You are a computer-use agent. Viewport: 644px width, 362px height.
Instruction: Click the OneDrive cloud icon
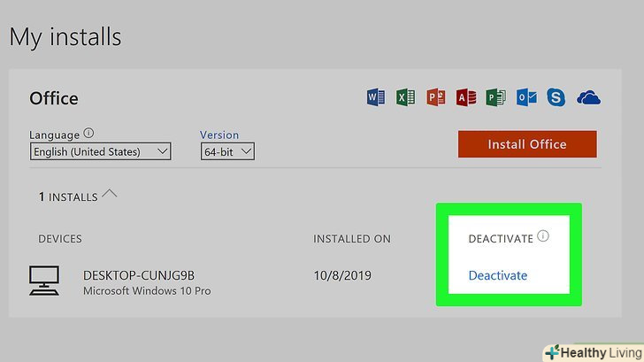[x=588, y=97]
